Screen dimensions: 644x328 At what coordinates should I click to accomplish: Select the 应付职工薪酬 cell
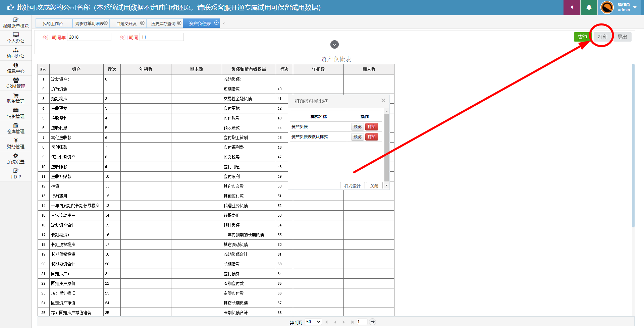coord(249,138)
